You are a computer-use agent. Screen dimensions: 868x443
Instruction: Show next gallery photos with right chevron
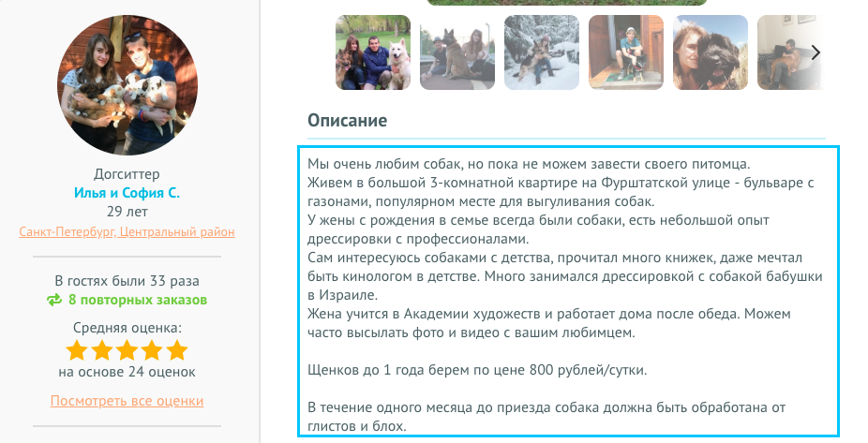coord(816,52)
